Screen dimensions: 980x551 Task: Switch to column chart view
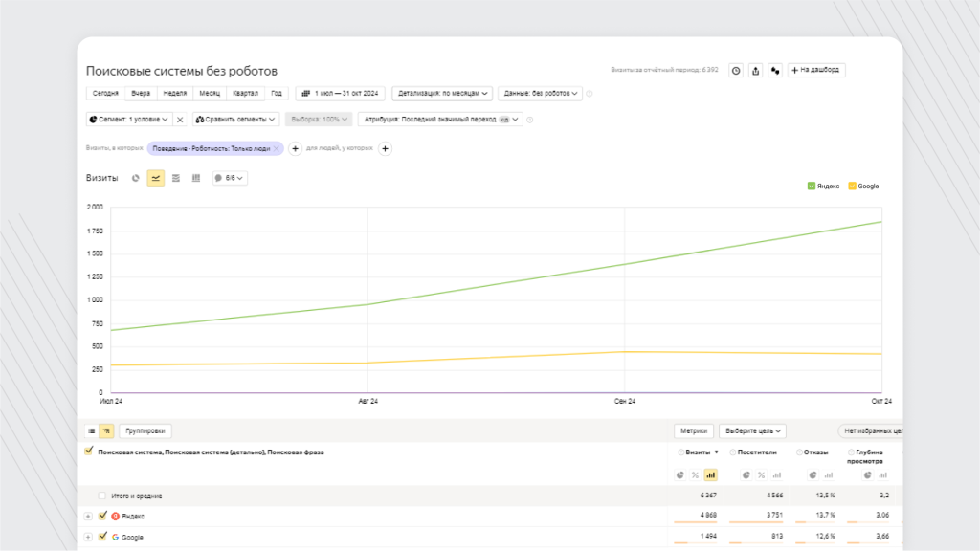(195, 178)
